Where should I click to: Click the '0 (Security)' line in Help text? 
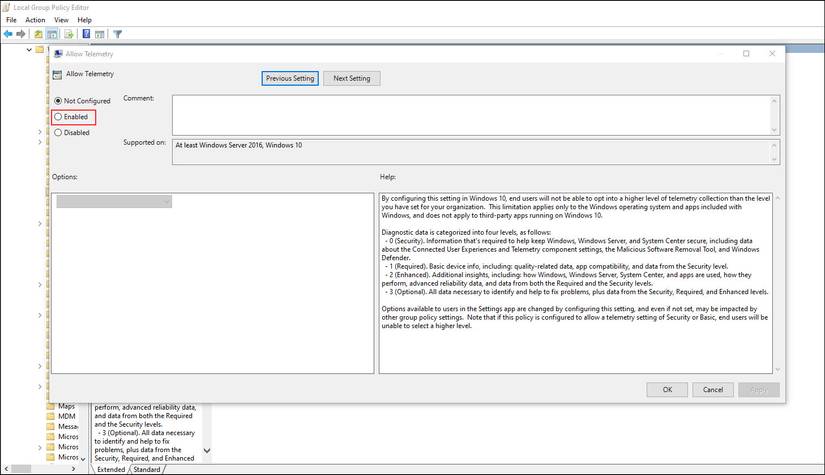568,241
